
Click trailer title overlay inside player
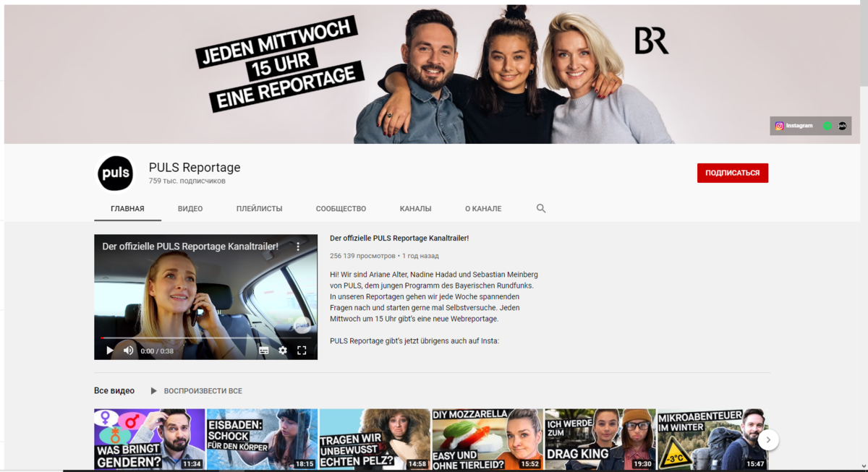(190, 246)
